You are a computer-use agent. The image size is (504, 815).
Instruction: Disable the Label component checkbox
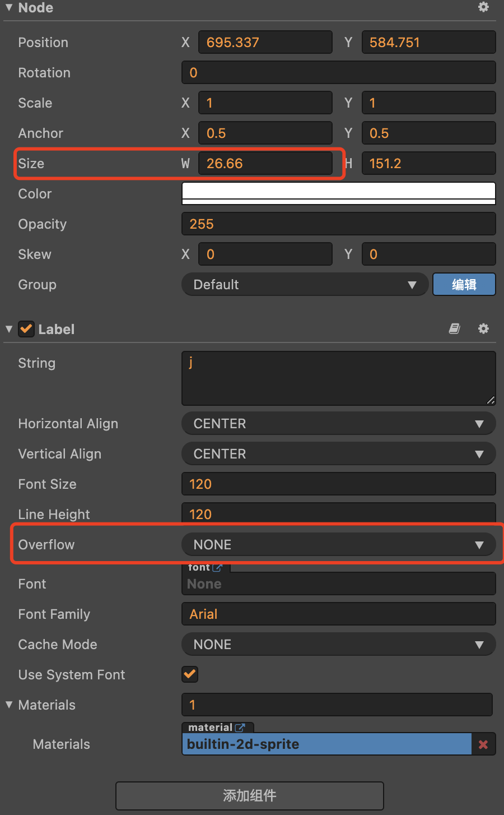[x=26, y=329]
